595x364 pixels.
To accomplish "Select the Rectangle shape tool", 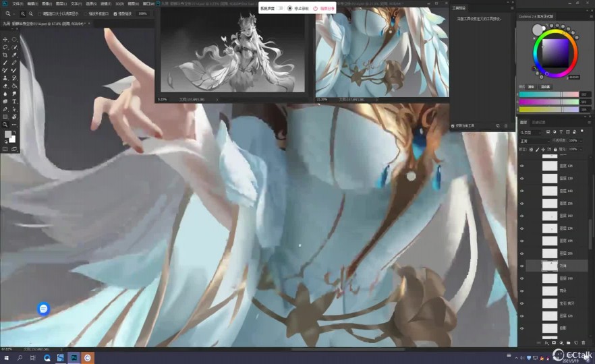I will (x=5, y=117).
